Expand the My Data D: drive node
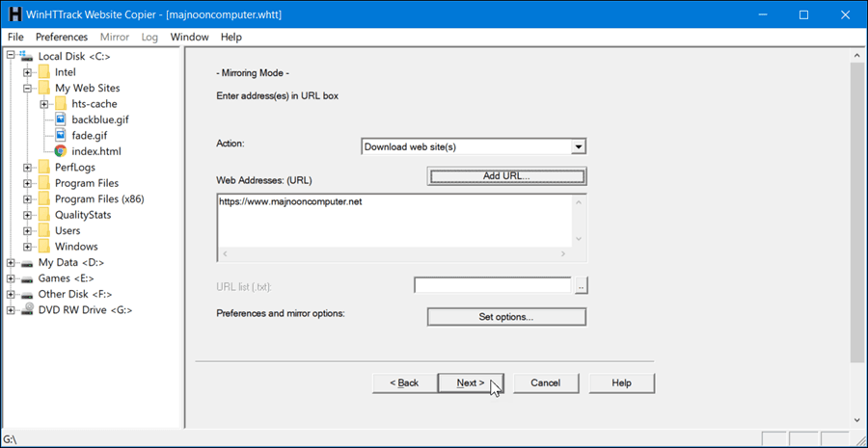868x448 pixels. click(10, 263)
